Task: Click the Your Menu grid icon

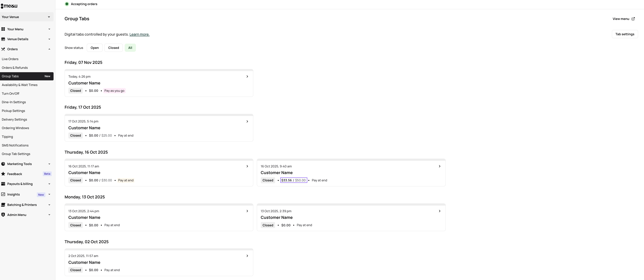Action: [x=3, y=29]
